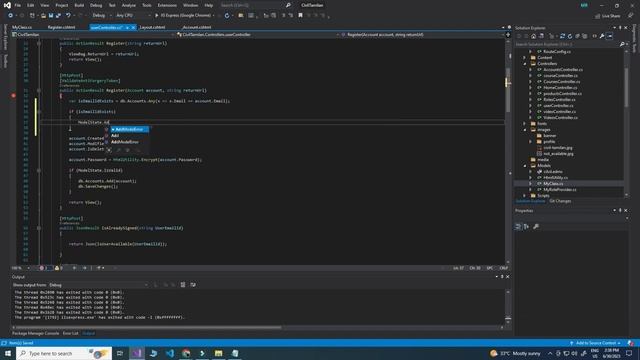Click the Task View taskbar icon

pyautogui.click(x=120, y=353)
